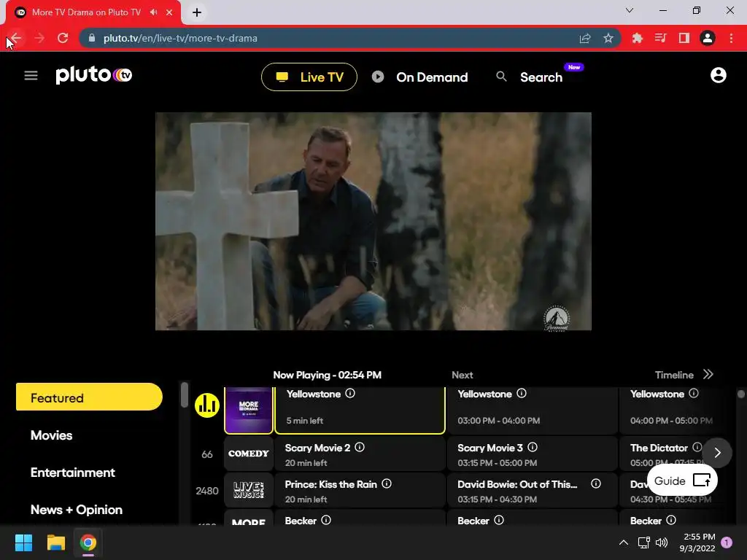Go back with browser back arrow
Viewport: 747px width, 560px height.
coord(16,38)
